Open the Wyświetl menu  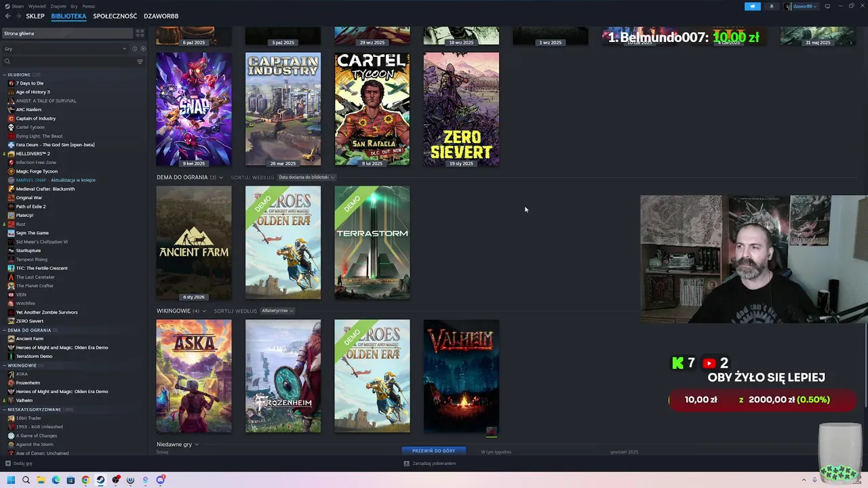click(37, 6)
